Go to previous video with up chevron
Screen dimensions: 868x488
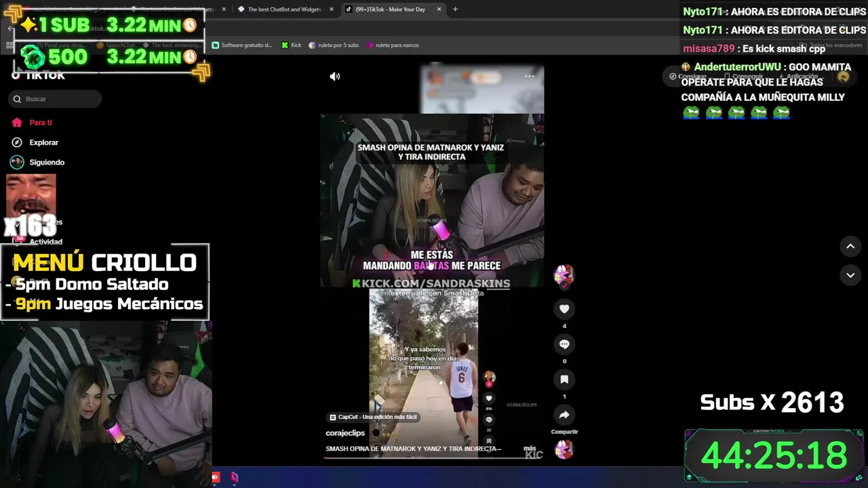850,246
